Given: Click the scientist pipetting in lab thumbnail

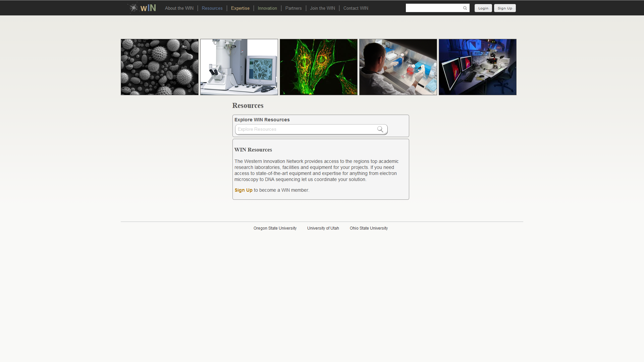Looking at the screenshot, I should (398, 67).
